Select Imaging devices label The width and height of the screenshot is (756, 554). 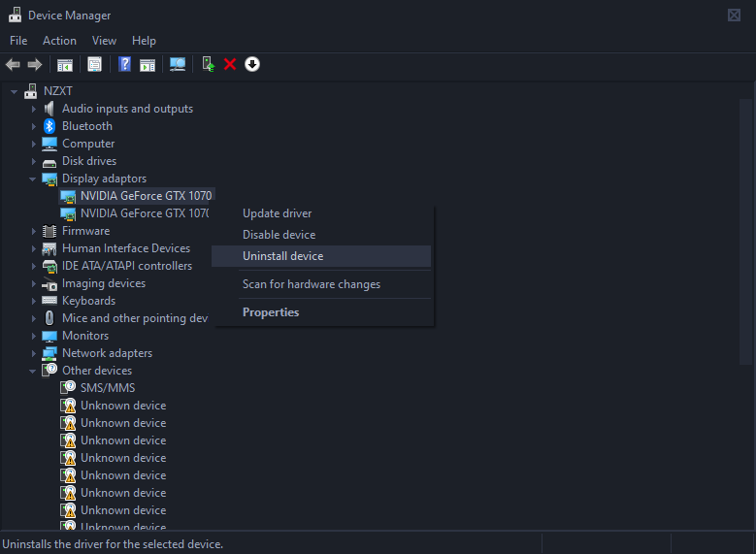(x=104, y=283)
